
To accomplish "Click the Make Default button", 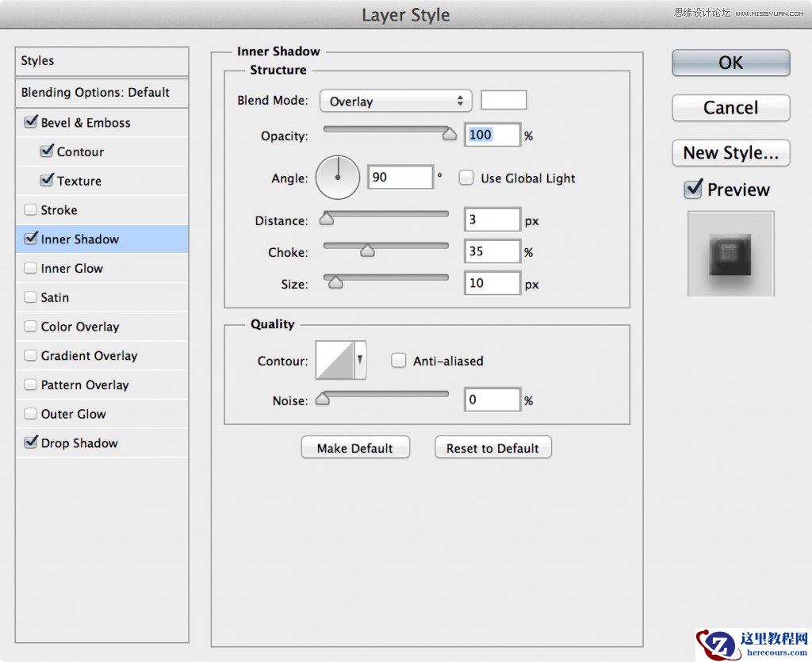I will (355, 448).
